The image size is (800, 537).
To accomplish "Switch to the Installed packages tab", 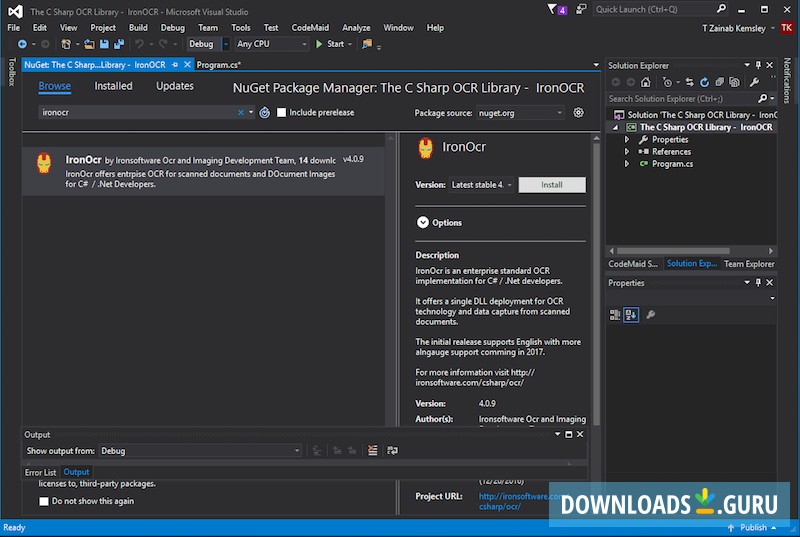I will [113, 86].
